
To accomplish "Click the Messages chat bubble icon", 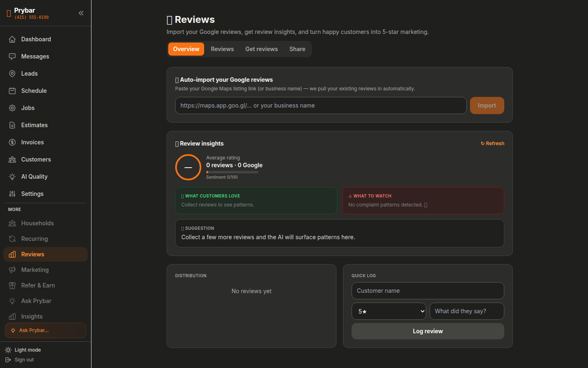I will click(x=12, y=56).
